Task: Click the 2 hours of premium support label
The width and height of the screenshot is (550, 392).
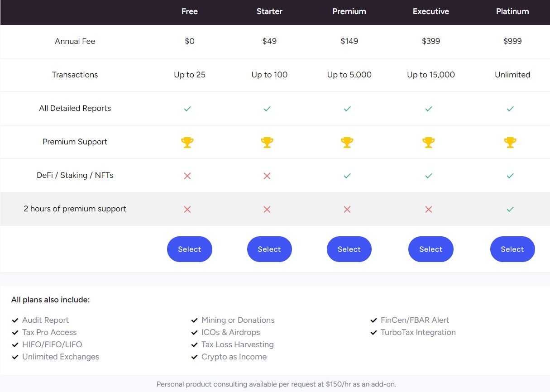Action: [75, 209]
